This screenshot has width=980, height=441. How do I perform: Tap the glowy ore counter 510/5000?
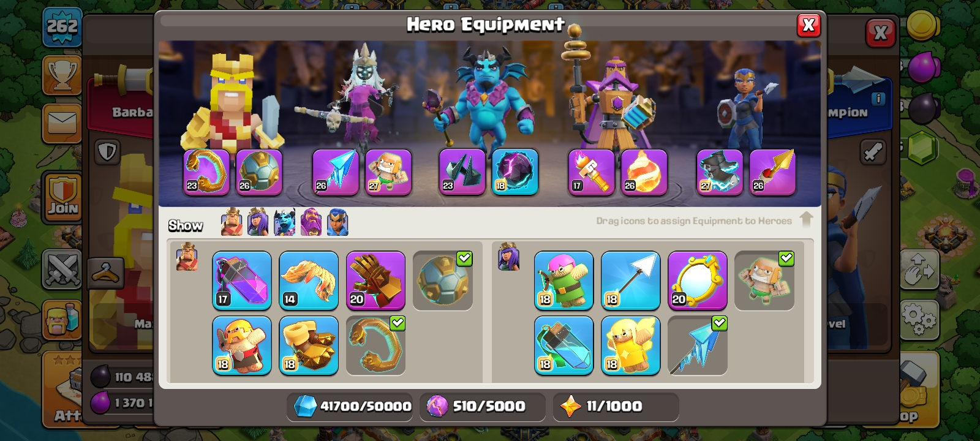(482, 406)
